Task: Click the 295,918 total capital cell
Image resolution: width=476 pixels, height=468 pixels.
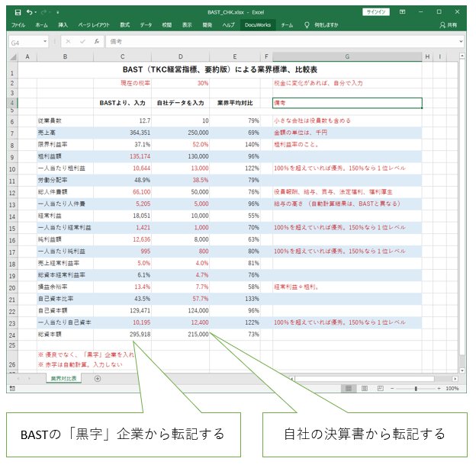Action: 122,335
